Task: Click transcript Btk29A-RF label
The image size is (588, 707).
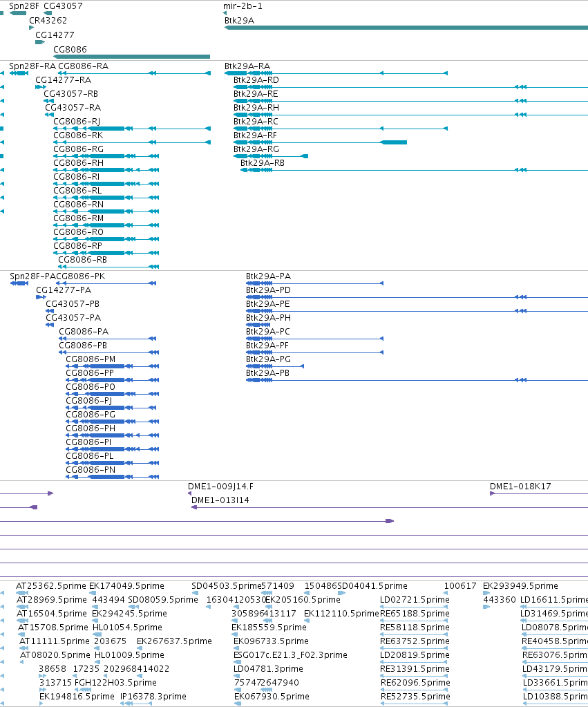Action: (x=255, y=135)
